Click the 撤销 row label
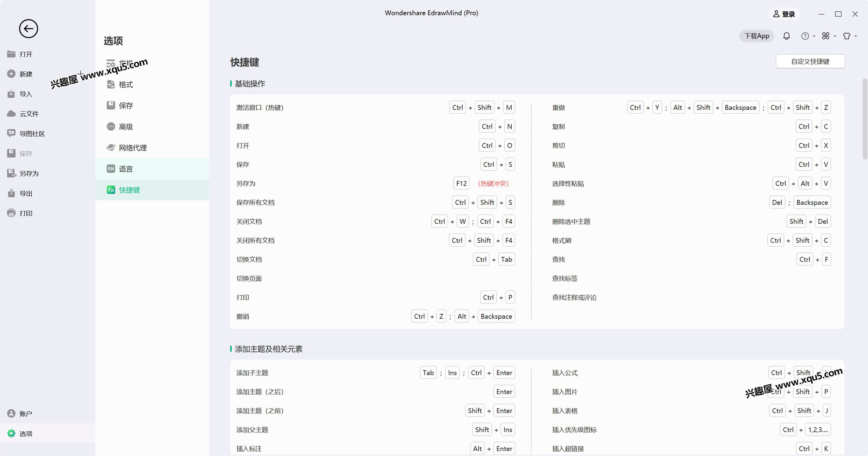Screen dimensions: 868x456 pyautogui.click(x=243, y=316)
